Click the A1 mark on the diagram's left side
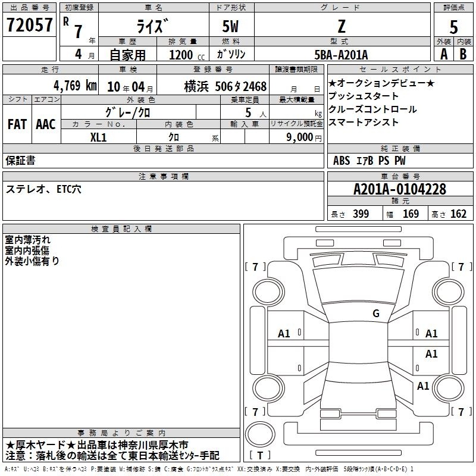Image resolution: width=476 pixels, height=476 pixels. pos(284,334)
